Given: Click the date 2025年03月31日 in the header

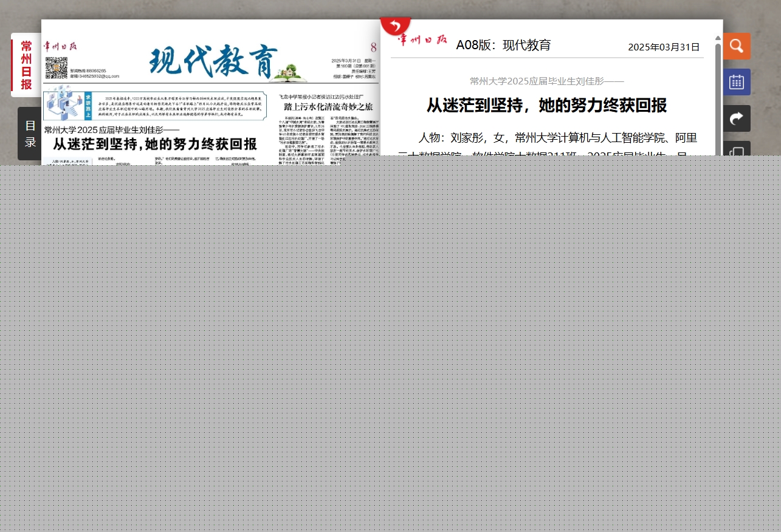Looking at the screenshot, I should coord(663,47).
